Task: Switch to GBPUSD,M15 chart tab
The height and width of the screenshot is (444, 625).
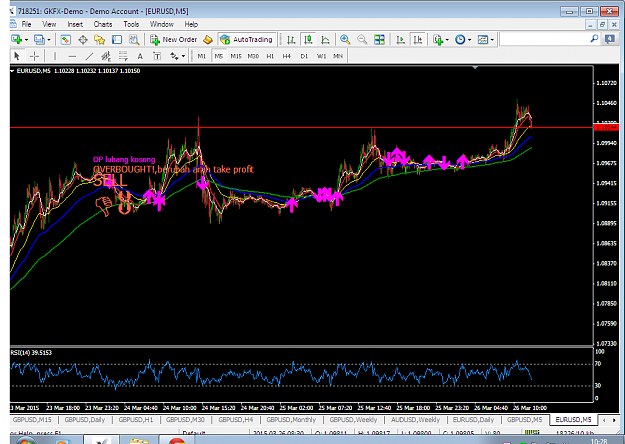Action: (32, 420)
